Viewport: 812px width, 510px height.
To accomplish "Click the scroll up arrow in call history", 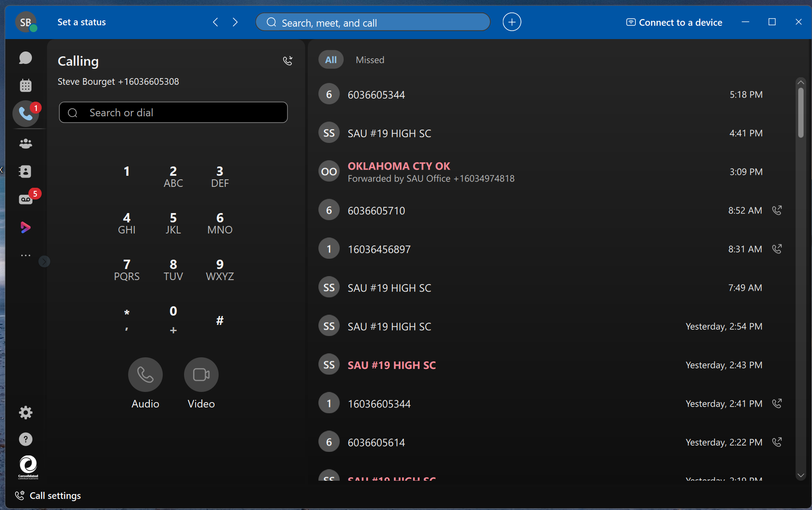I will click(x=801, y=82).
